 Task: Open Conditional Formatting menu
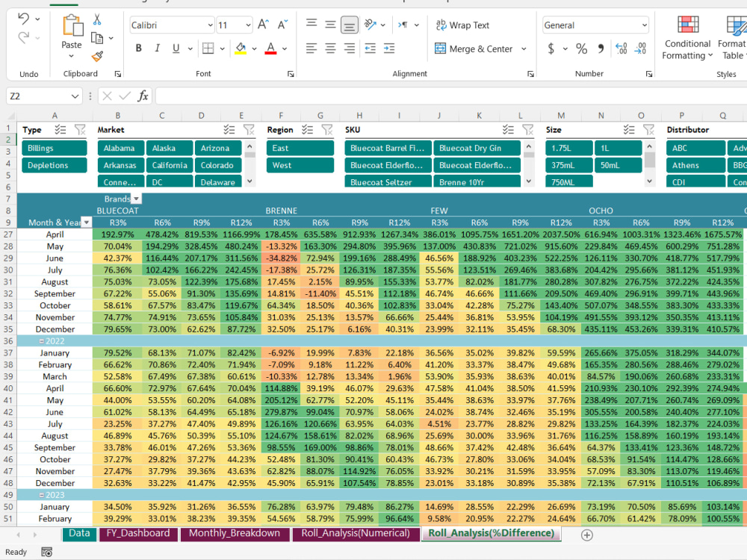(687, 37)
